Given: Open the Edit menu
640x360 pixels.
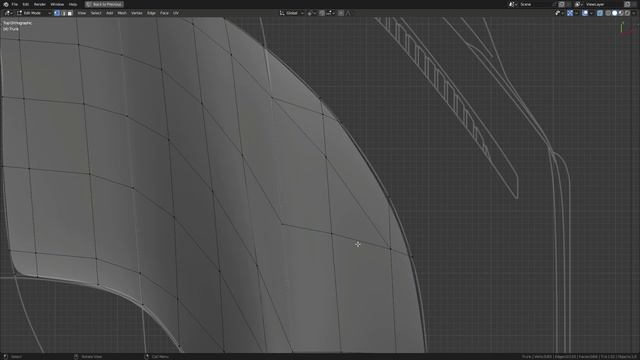Looking at the screenshot, I should [26, 4].
